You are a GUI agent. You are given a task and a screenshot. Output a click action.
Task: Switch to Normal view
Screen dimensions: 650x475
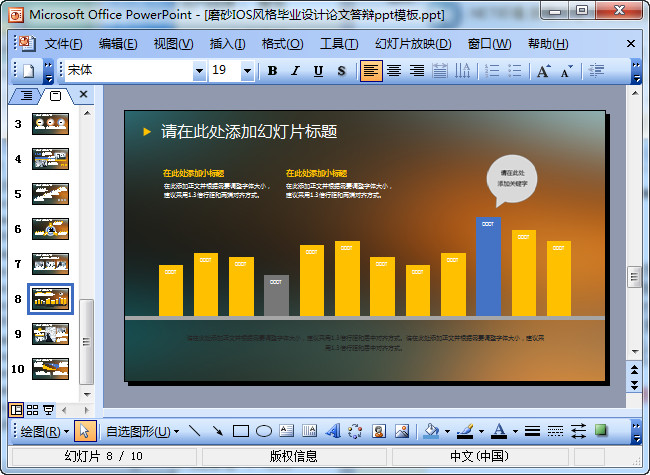16,410
